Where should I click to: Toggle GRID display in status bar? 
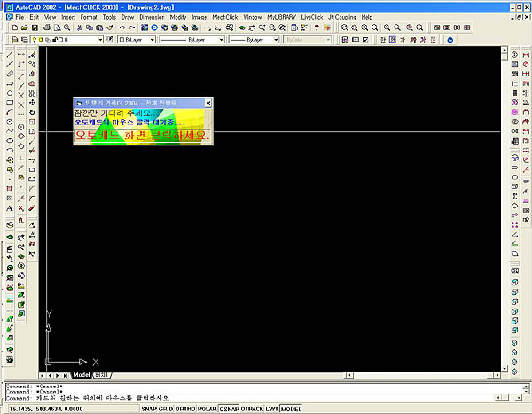click(x=166, y=409)
